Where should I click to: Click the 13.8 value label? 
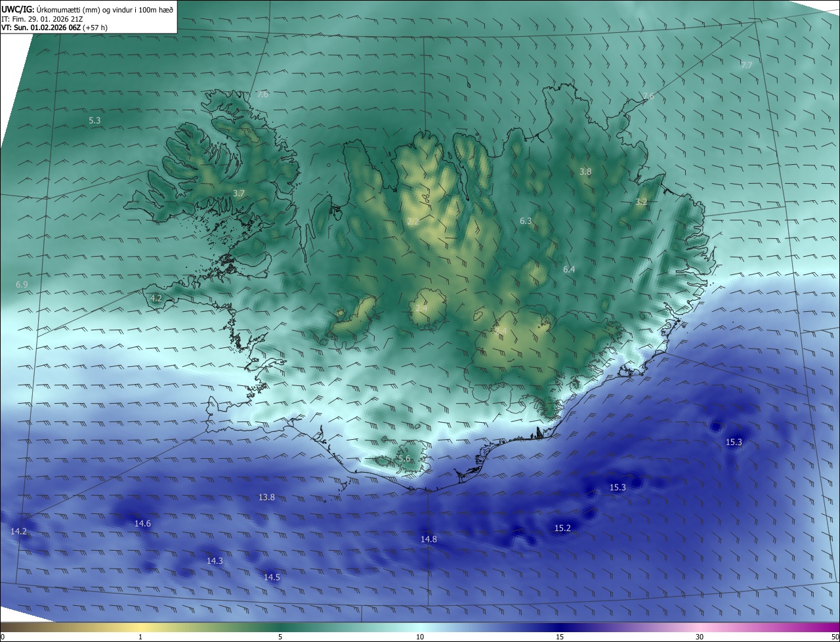pos(266,498)
